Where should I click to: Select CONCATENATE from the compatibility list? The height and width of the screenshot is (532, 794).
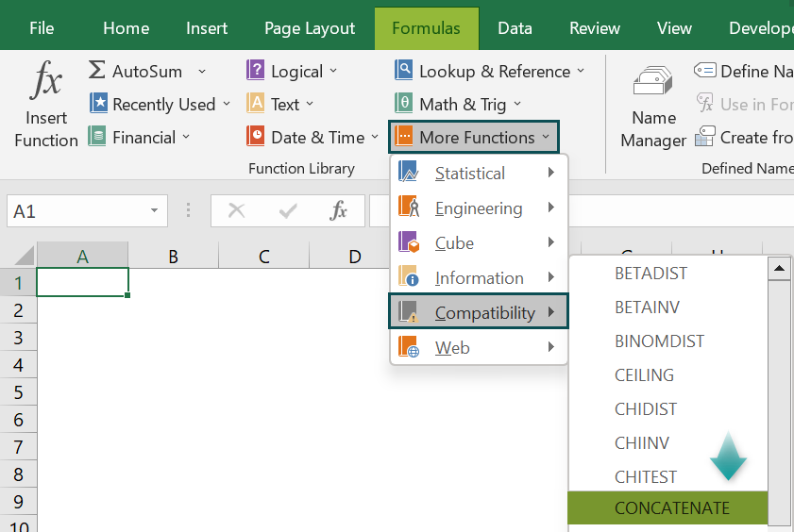tap(667, 507)
